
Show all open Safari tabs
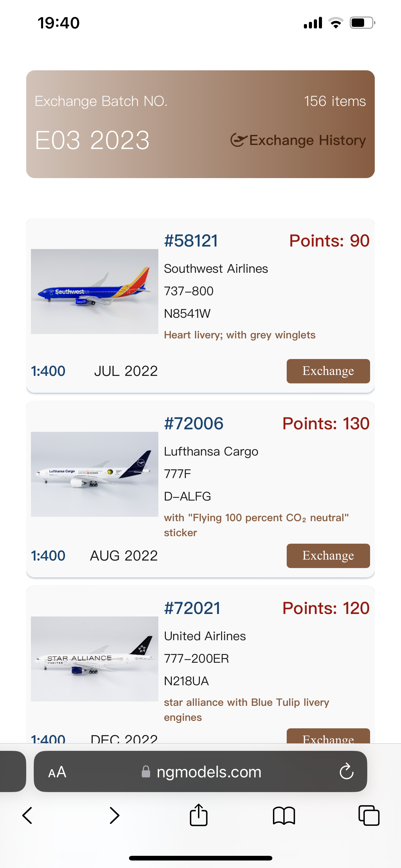(x=369, y=816)
